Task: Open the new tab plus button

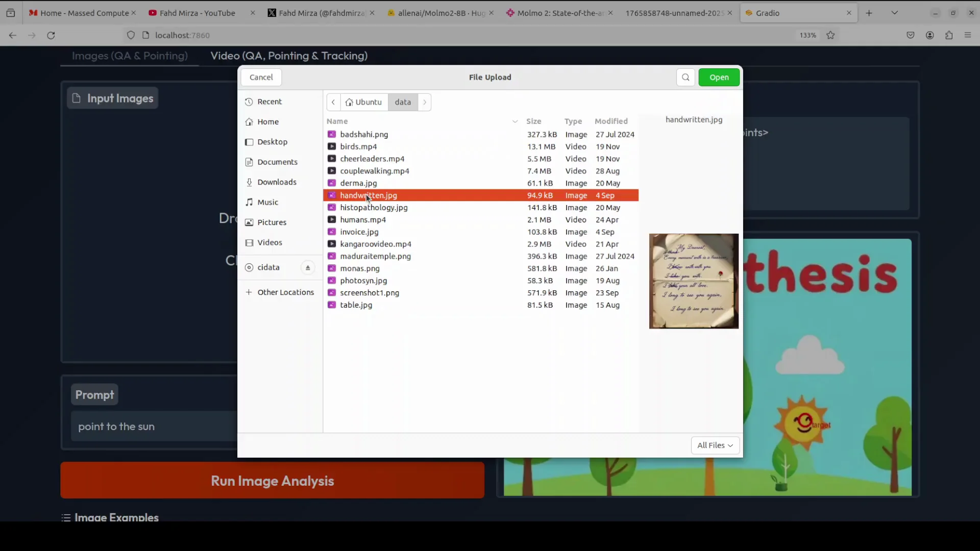Action: (869, 13)
